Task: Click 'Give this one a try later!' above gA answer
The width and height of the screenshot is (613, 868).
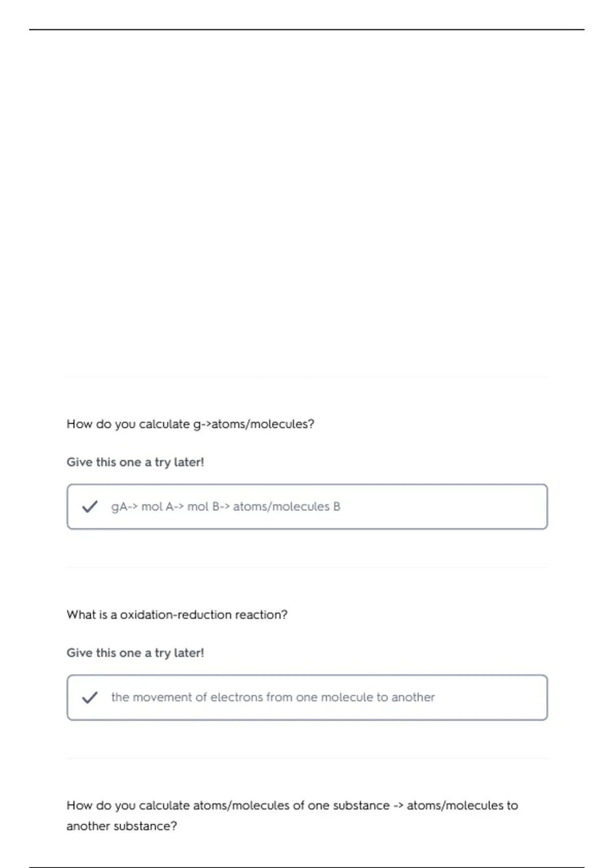Action: click(135, 462)
